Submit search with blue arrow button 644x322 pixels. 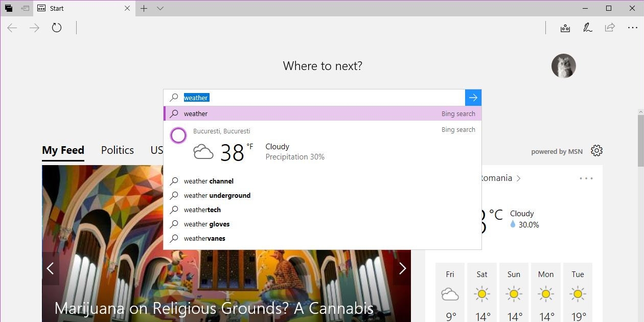pos(473,98)
